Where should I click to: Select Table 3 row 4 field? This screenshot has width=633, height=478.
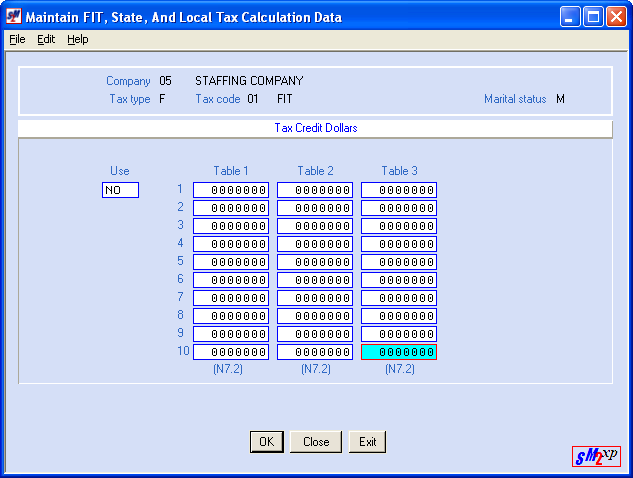(x=399, y=244)
